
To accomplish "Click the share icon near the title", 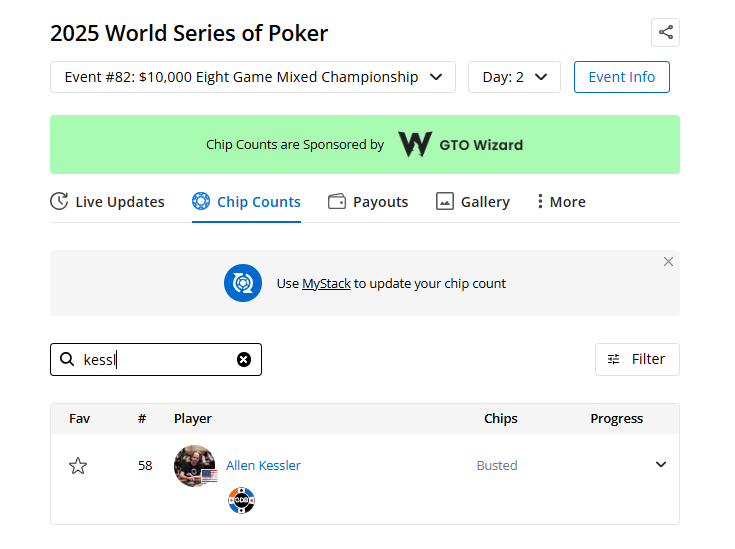I will coord(665,32).
